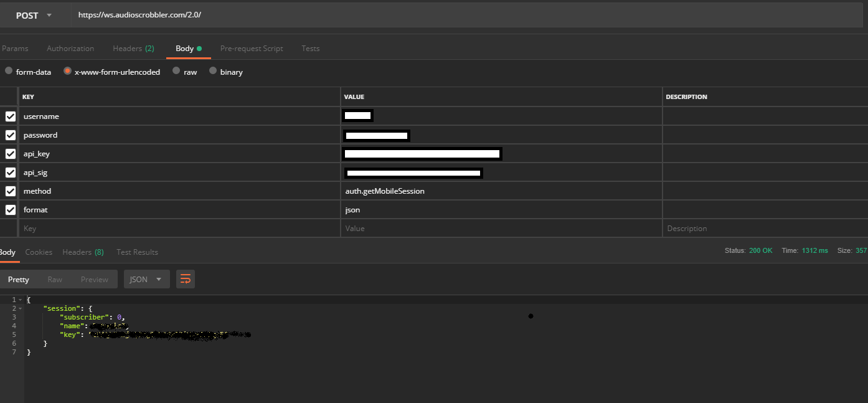Disable the method row checkbox
Screen dimensions: 868x403
click(11, 191)
